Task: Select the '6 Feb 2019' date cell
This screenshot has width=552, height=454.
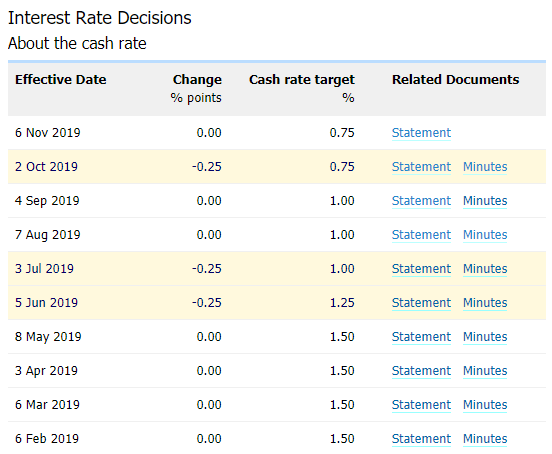Action: pyautogui.click(x=47, y=439)
